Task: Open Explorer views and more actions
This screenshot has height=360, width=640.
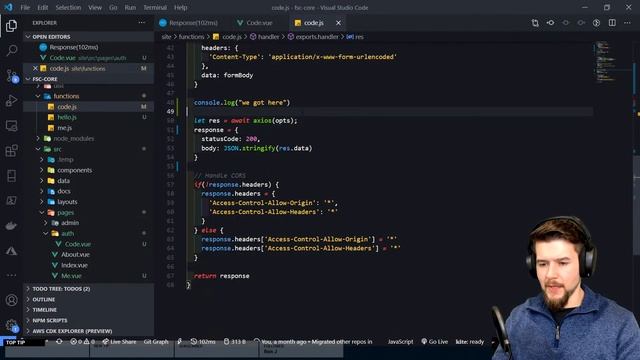Action: 142,23
